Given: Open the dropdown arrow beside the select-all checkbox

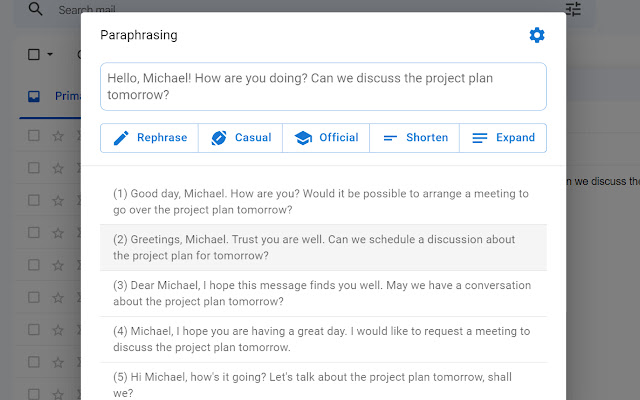Looking at the screenshot, I should [52, 55].
